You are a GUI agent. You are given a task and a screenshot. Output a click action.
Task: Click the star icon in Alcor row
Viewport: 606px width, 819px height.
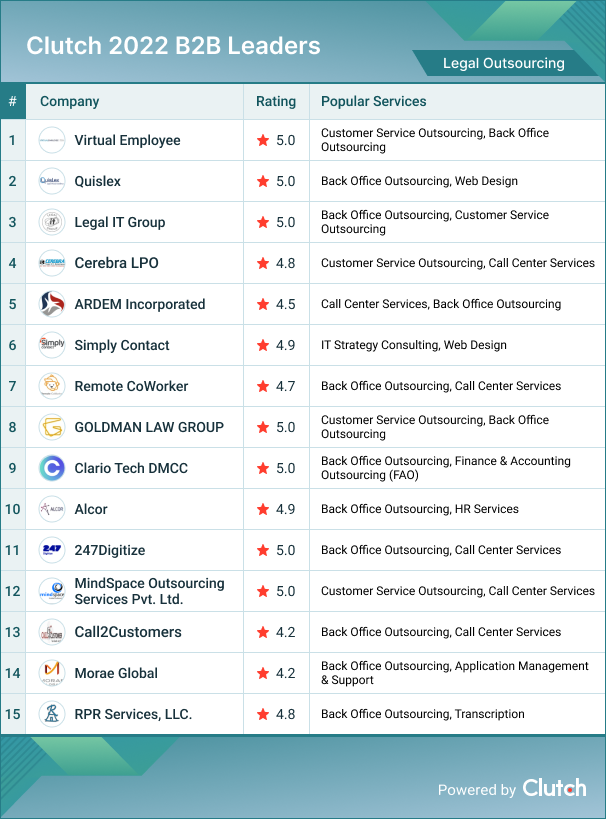[x=263, y=509]
